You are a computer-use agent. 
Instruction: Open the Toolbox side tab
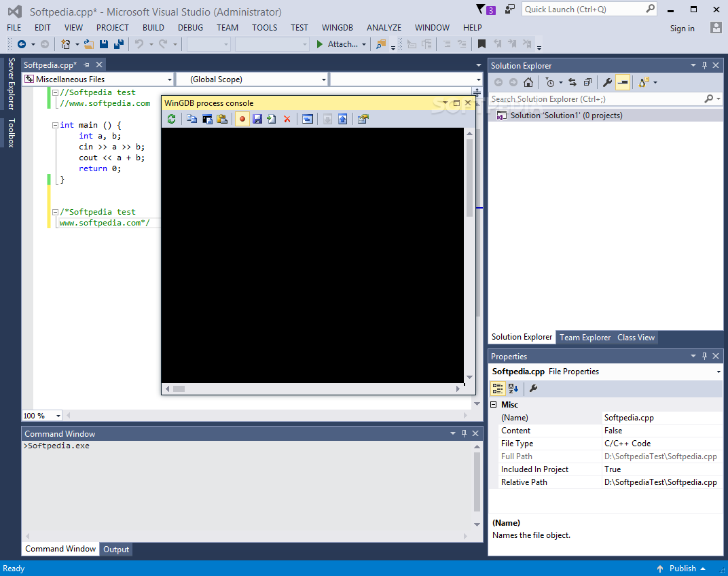(11, 133)
